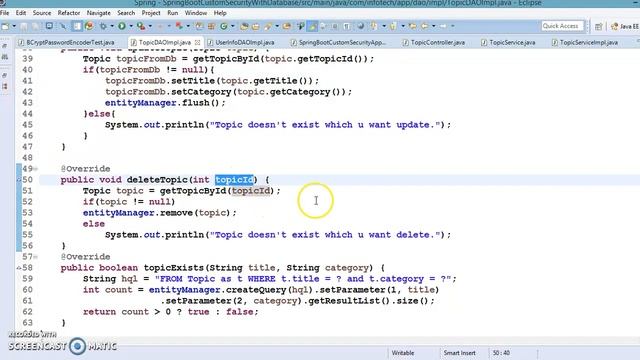Click the New file wizard icon

click(x=5, y=26)
